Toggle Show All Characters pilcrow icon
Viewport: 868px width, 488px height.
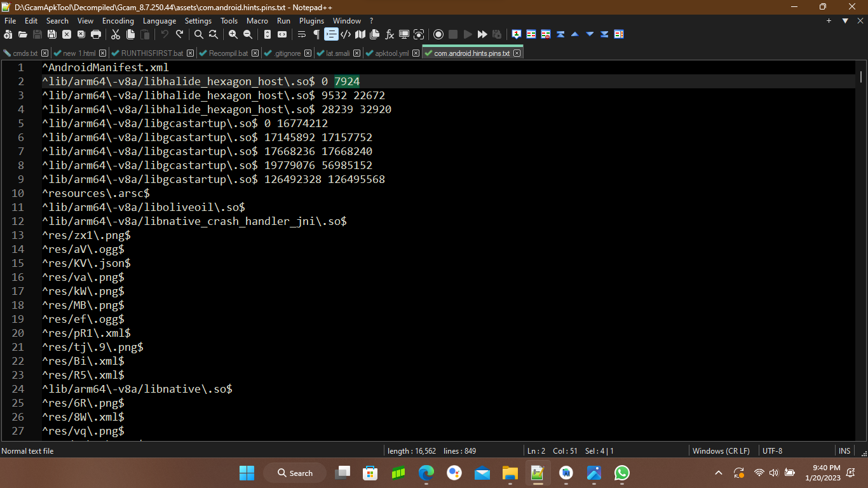point(316,34)
